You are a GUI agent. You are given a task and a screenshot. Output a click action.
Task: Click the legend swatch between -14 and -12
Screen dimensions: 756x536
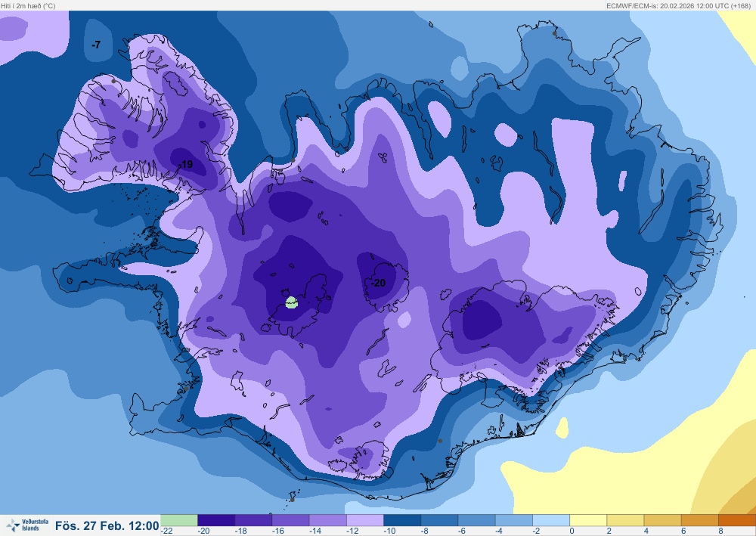click(x=328, y=520)
